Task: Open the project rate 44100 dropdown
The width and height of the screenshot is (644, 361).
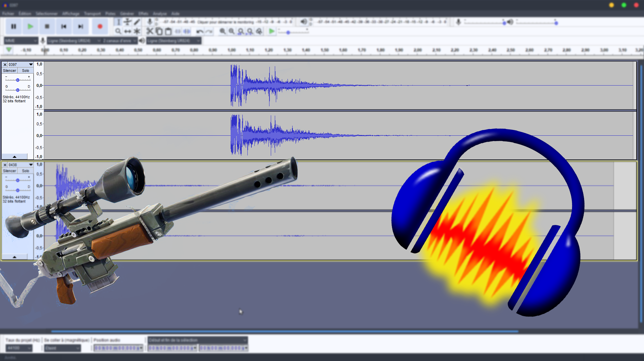Action: pyautogui.click(x=19, y=348)
